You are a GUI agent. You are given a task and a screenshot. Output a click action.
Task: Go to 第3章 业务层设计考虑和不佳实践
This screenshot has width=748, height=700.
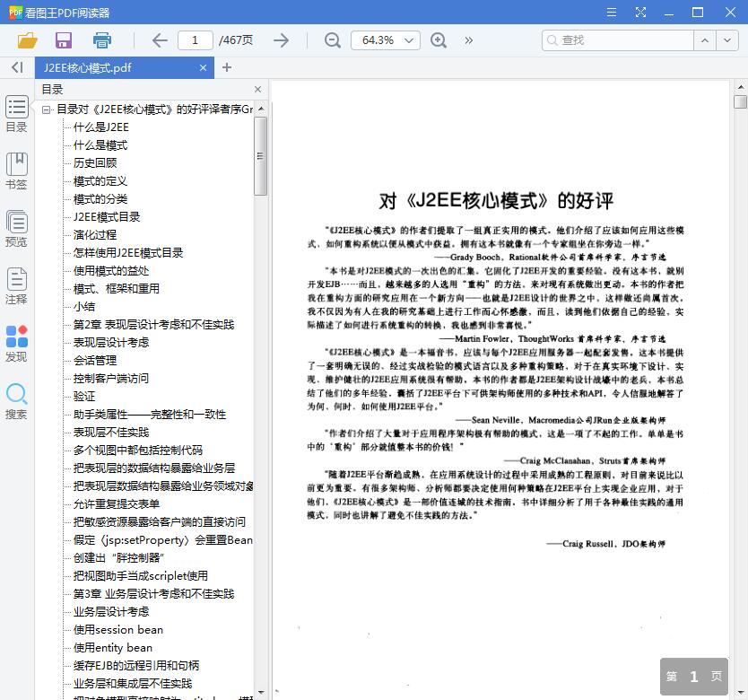coord(153,594)
